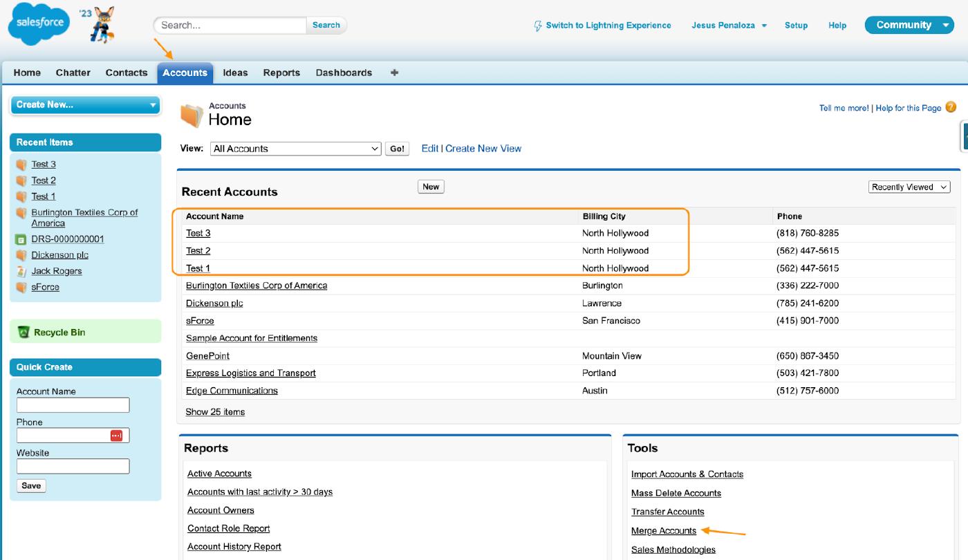
Task: Click the green DRS-0000000001 record icon
Action: [21, 239]
